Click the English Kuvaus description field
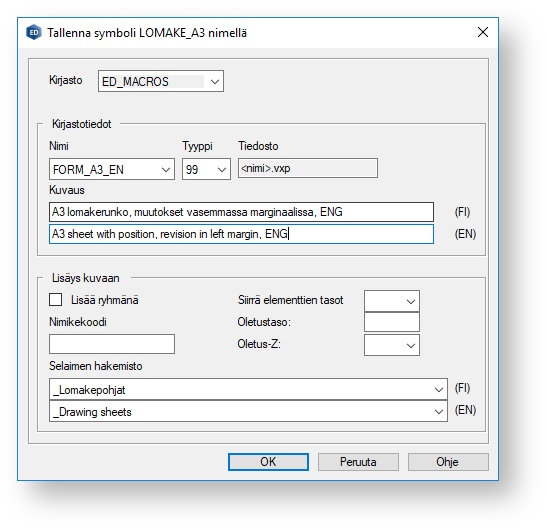Image resolution: width=547 pixels, height=529 pixels. [241, 234]
